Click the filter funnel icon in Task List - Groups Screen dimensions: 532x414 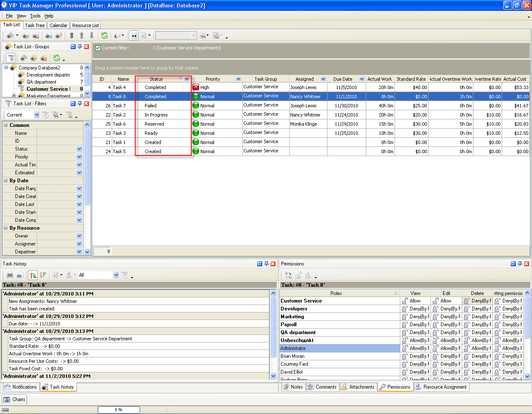click(x=11, y=58)
